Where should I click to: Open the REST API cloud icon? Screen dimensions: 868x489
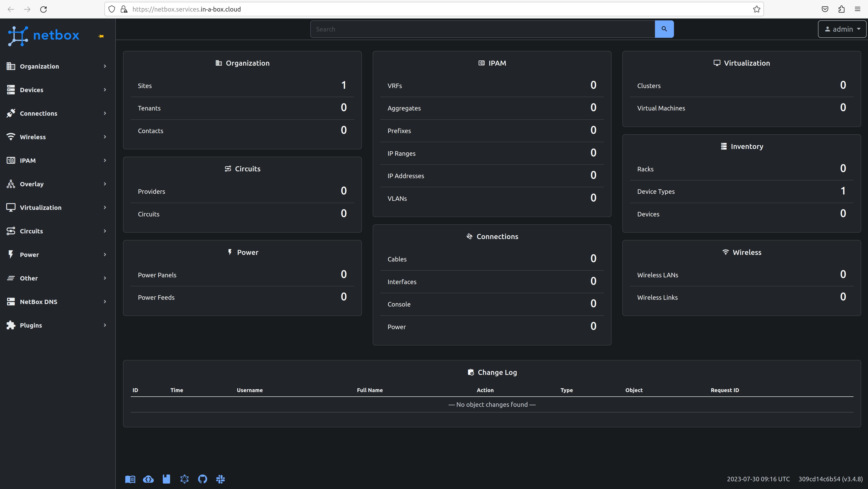148,479
